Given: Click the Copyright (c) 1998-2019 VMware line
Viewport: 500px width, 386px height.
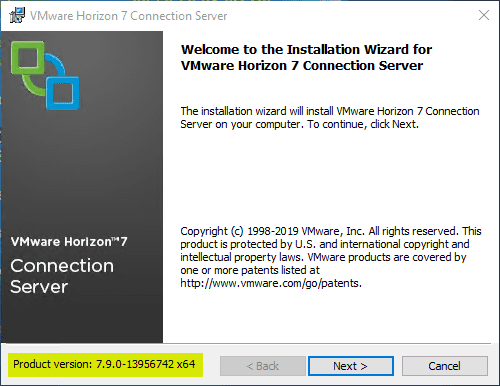Looking at the screenshot, I should [x=331, y=231].
